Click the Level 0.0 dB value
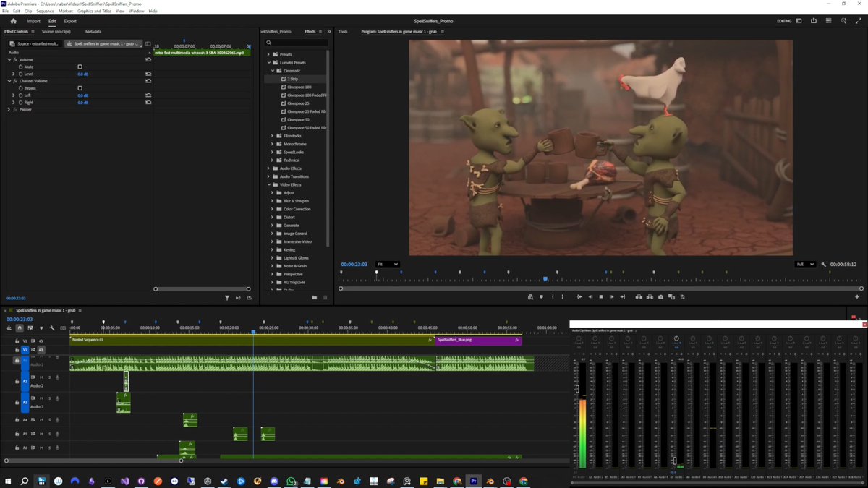 click(x=83, y=74)
